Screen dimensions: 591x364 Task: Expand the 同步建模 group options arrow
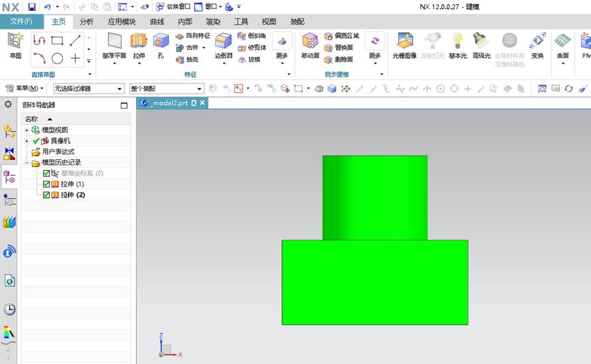(x=382, y=74)
